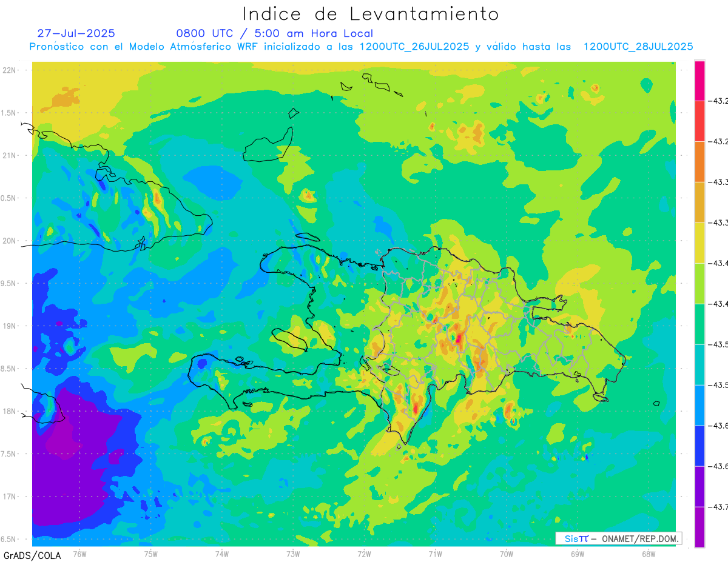The height and width of the screenshot is (562, 728).
Task: Click the 73W longitude label
Action: [293, 554]
